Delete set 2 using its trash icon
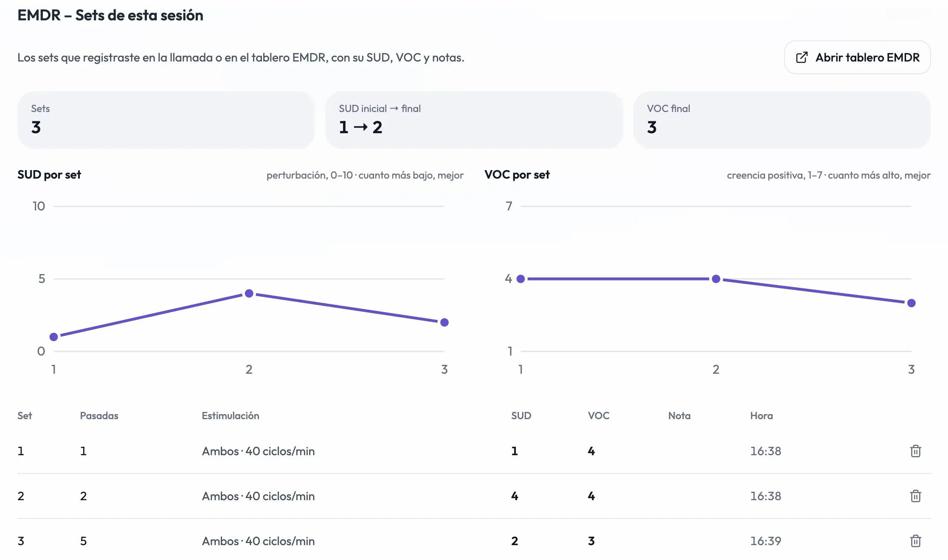The height and width of the screenshot is (560, 948). (x=915, y=496)
